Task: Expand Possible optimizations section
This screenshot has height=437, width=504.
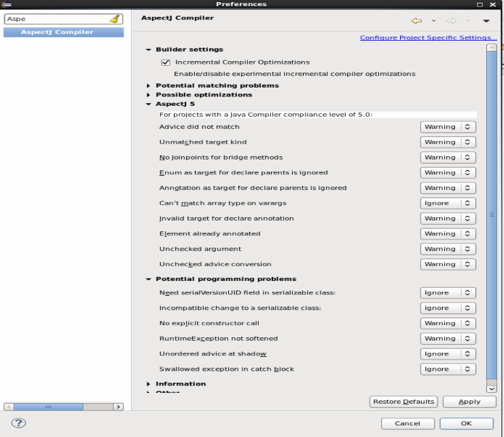Action: [x=148, y=95]
